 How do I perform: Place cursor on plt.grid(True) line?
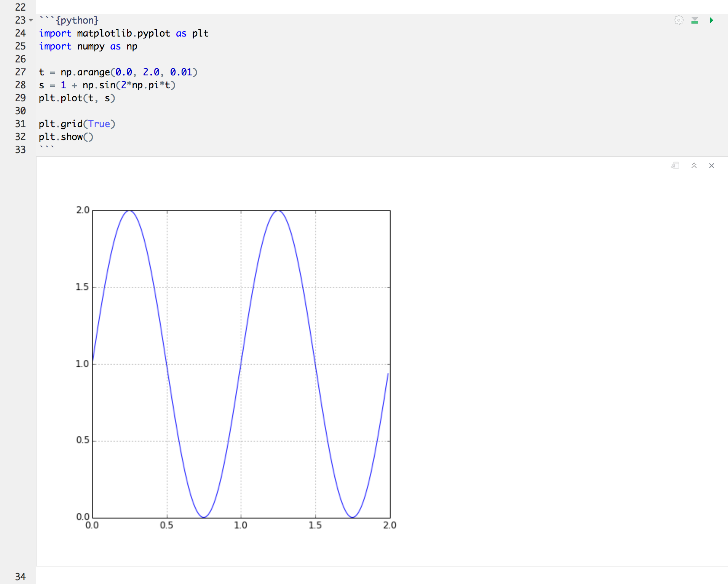tap(77, 124)
